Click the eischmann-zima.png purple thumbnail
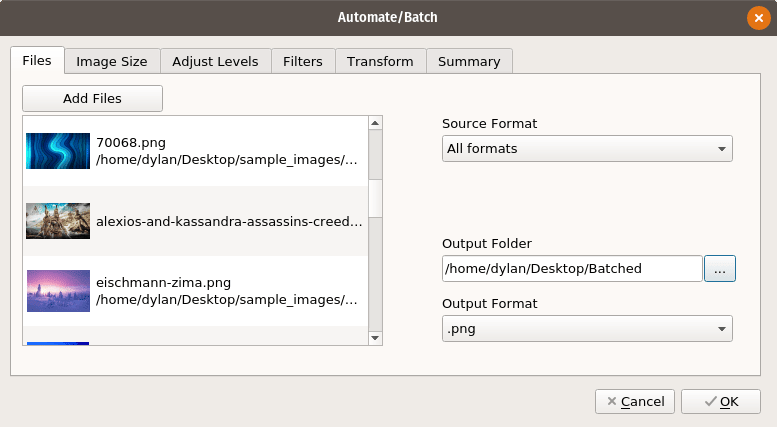 [x=58, y=290]
